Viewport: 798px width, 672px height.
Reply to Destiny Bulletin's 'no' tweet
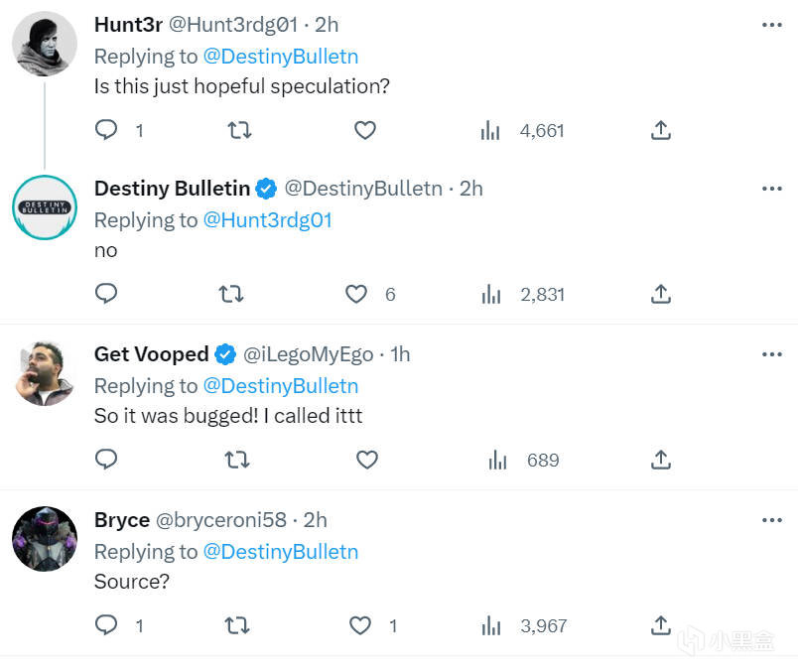(x=106, y=294)
